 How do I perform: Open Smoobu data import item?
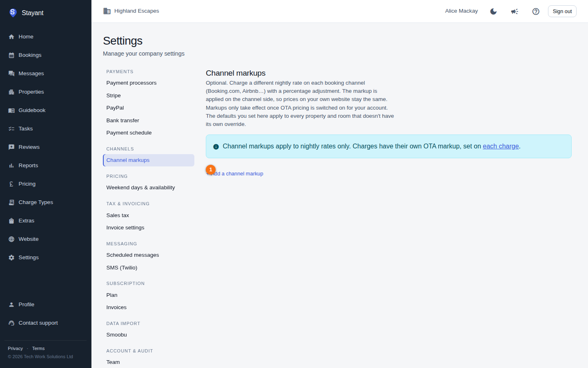click(x=149, y=335)
